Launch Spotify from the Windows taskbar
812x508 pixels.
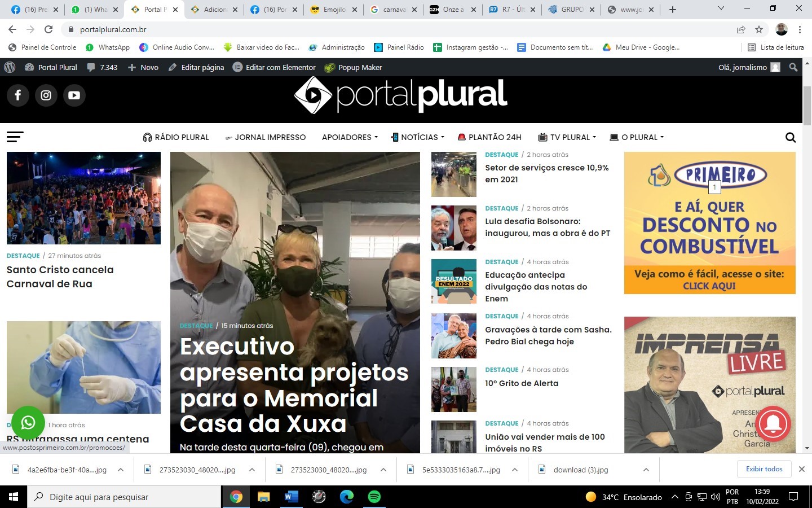pos(374,497)
